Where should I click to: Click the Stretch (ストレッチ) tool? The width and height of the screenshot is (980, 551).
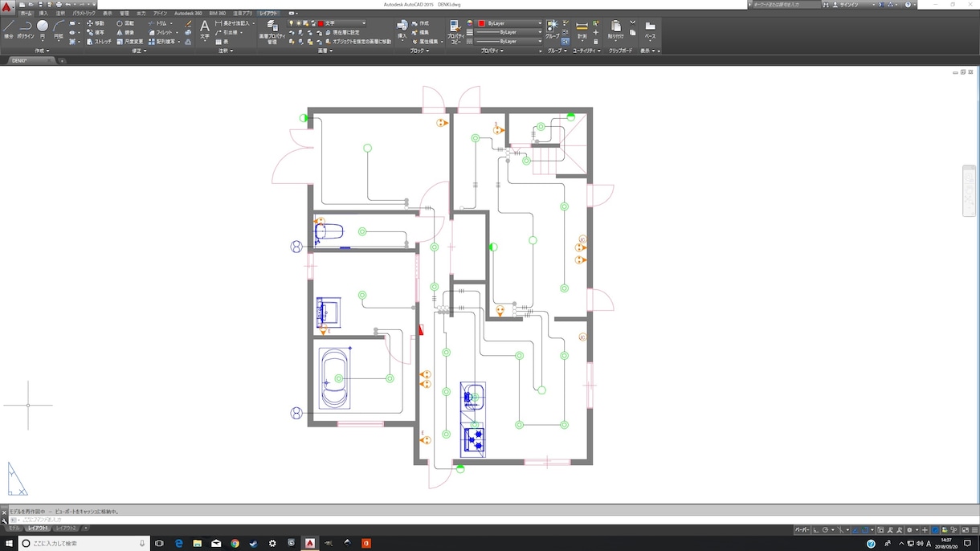(99, 41)
